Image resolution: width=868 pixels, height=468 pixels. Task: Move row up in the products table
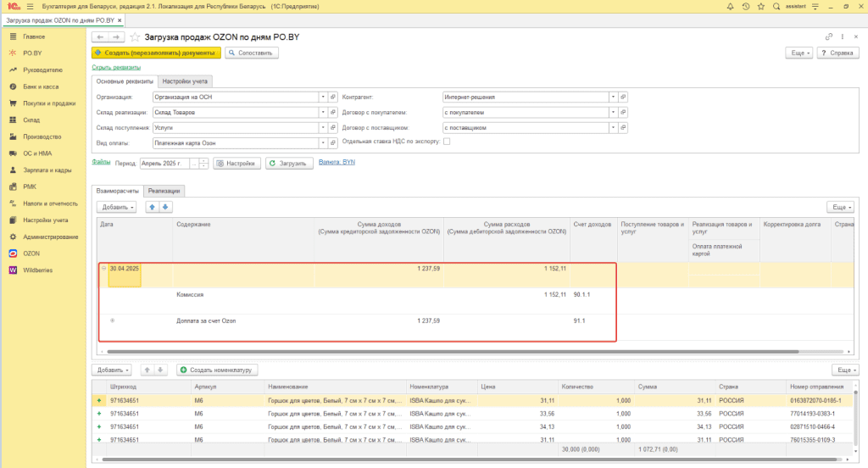click(x=147, y=370)
